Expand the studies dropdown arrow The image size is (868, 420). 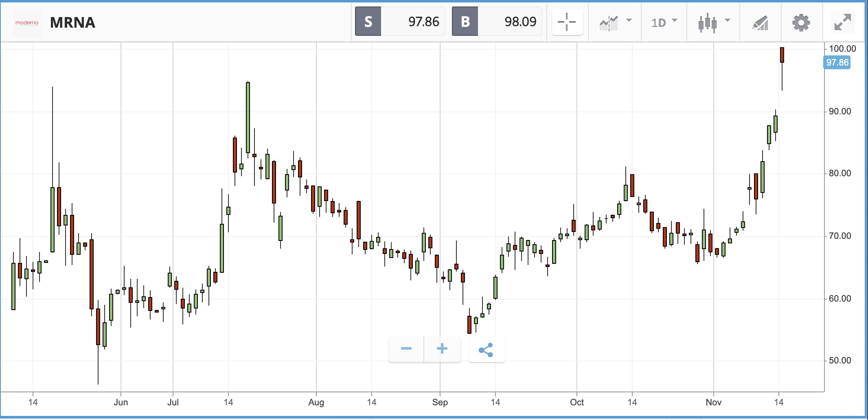click(629, 20)
